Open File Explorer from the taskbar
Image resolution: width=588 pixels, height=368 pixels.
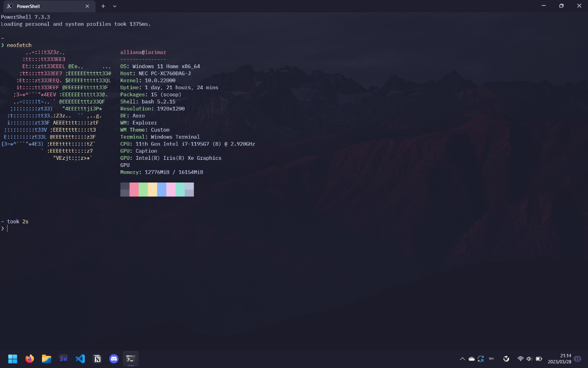coord(46,359)
